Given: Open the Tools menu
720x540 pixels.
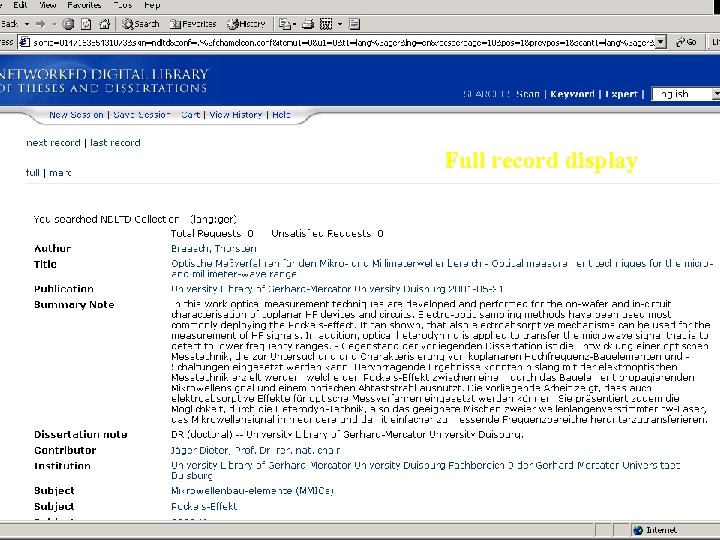Looking at the screenshot, I should coord(123,5).
